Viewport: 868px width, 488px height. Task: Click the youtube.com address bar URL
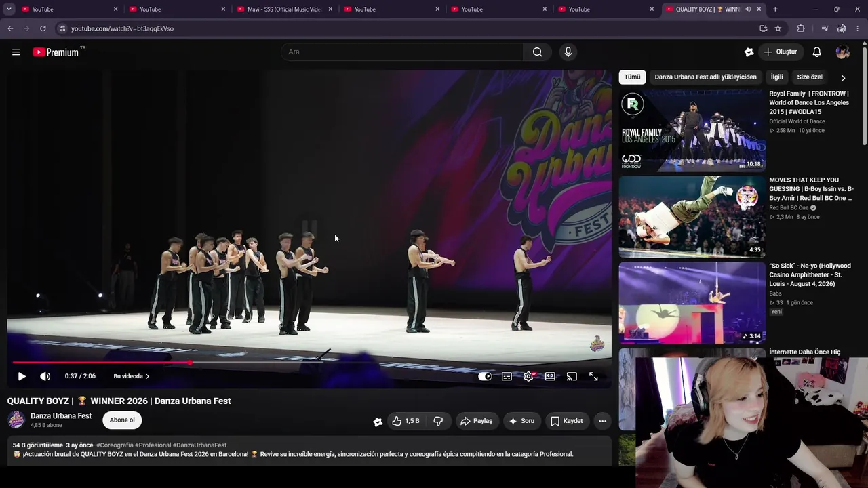[122, 28]
